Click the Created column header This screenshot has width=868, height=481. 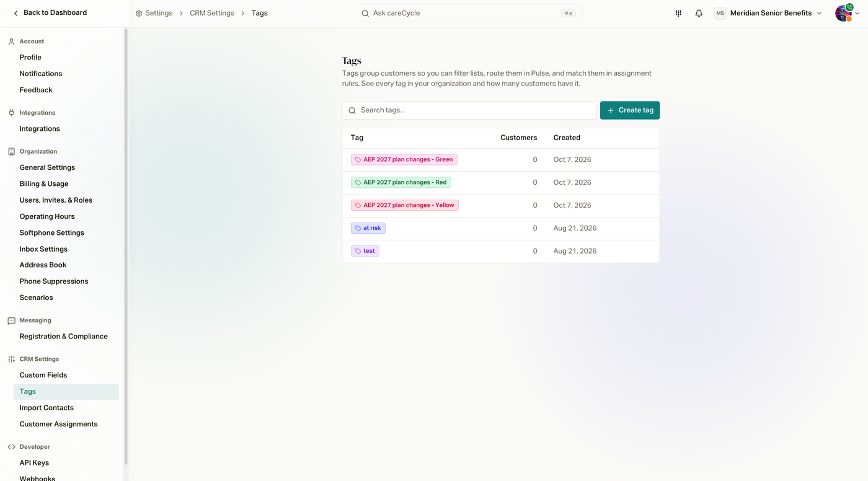click(567, 138)
